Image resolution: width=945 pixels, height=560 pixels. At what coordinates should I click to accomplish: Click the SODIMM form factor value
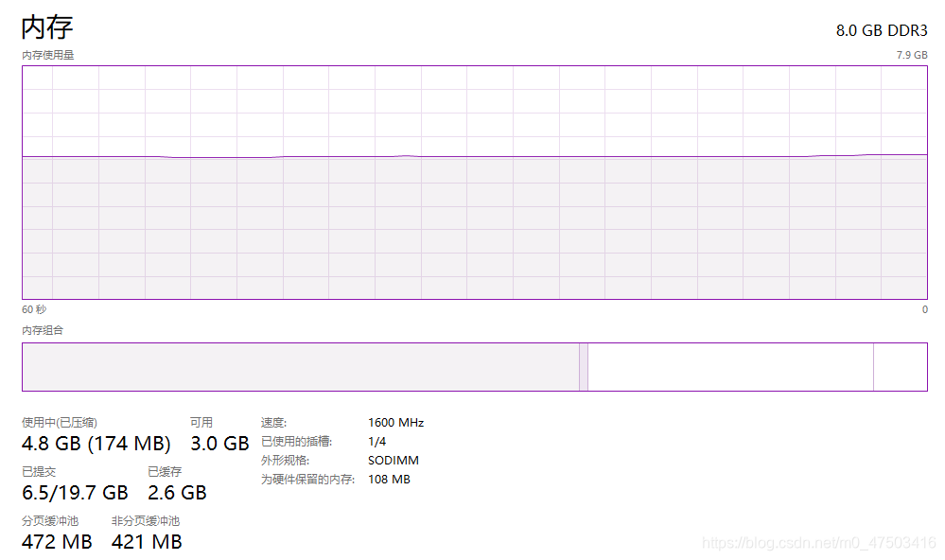click(393, 461)
